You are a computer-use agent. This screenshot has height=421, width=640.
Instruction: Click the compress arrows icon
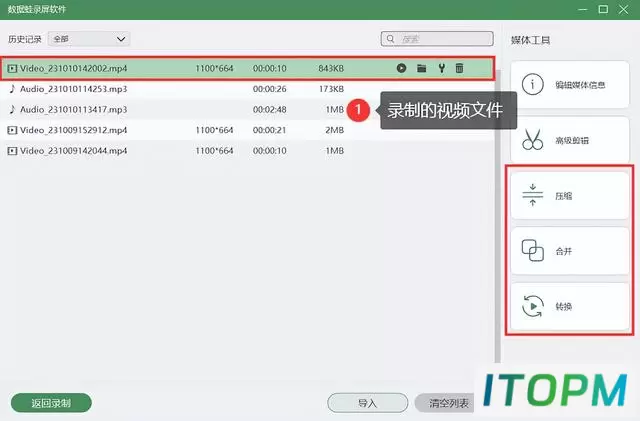tap(533, 195)
